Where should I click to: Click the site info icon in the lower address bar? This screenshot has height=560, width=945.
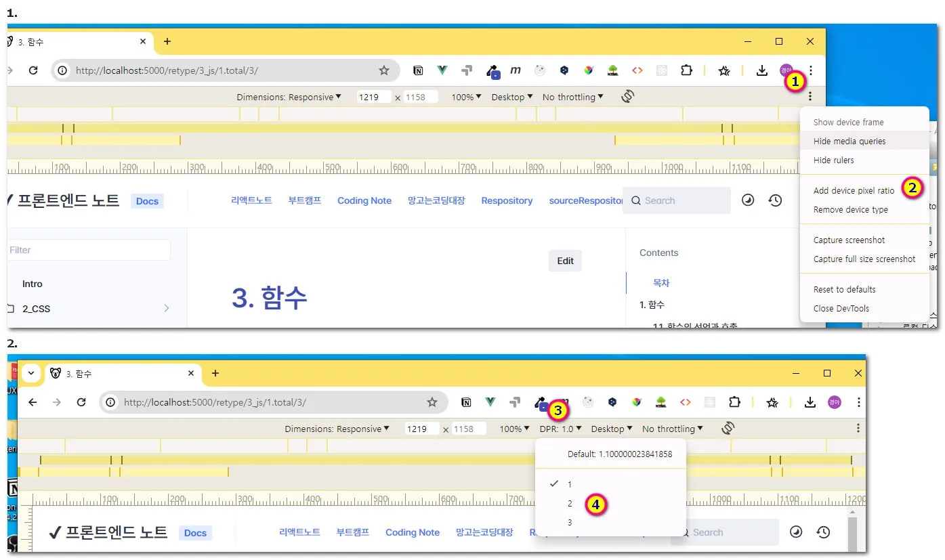111,402
